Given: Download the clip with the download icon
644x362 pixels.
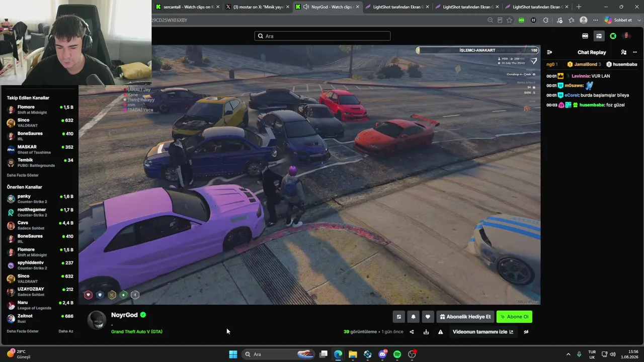Looking at the screenshot, I should pos(426,332).
